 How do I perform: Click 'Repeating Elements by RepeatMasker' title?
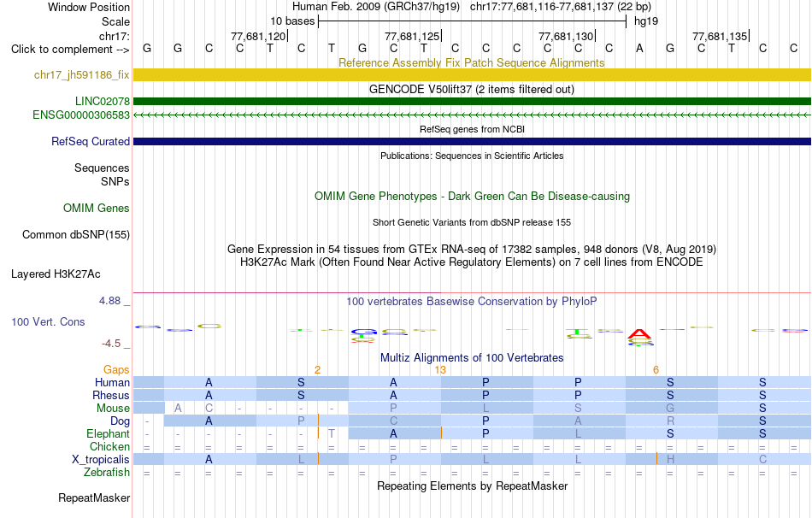473,486
